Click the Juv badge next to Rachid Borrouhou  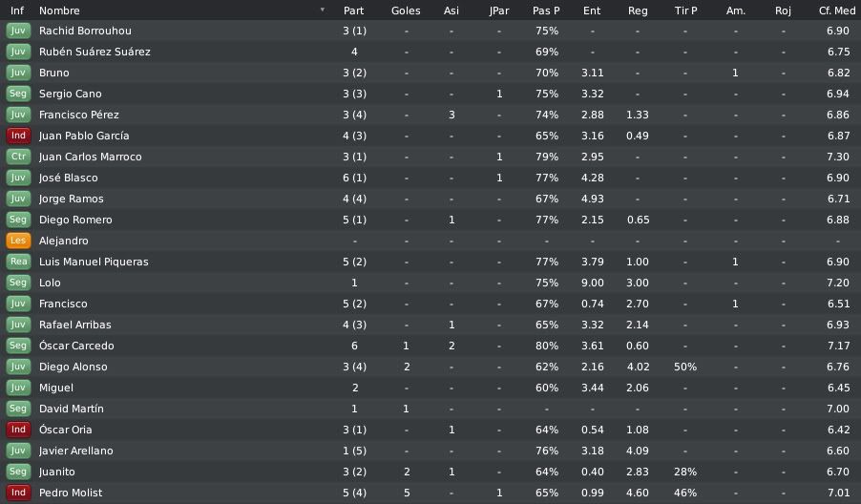pos(18,31)
